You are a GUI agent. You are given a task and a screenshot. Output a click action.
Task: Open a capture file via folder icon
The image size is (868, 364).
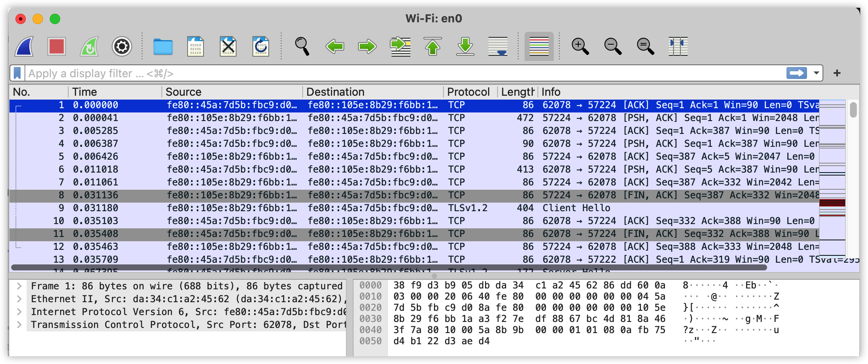[163, 46]
